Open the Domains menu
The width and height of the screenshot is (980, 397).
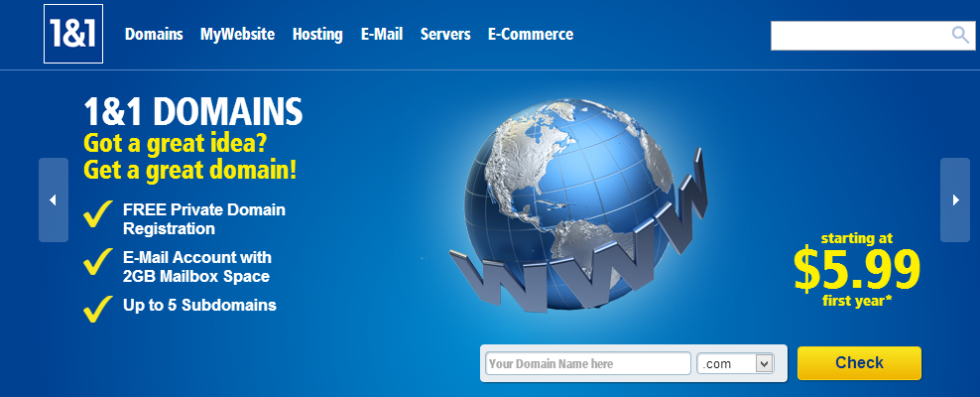[154, 35]
